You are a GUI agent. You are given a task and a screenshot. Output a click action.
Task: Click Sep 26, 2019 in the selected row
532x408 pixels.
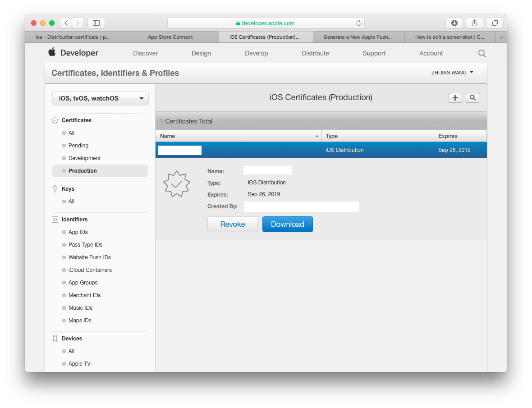click(454, 150)
